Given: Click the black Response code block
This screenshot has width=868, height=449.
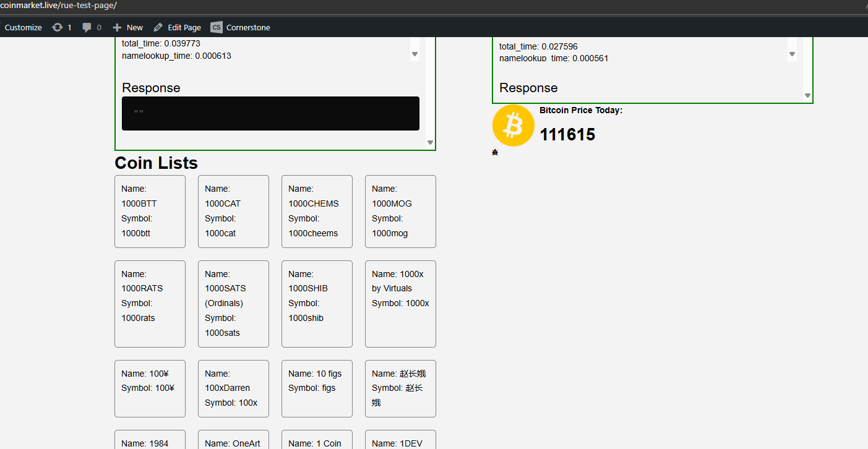Looking at the screenshot, I should point(270,113).
